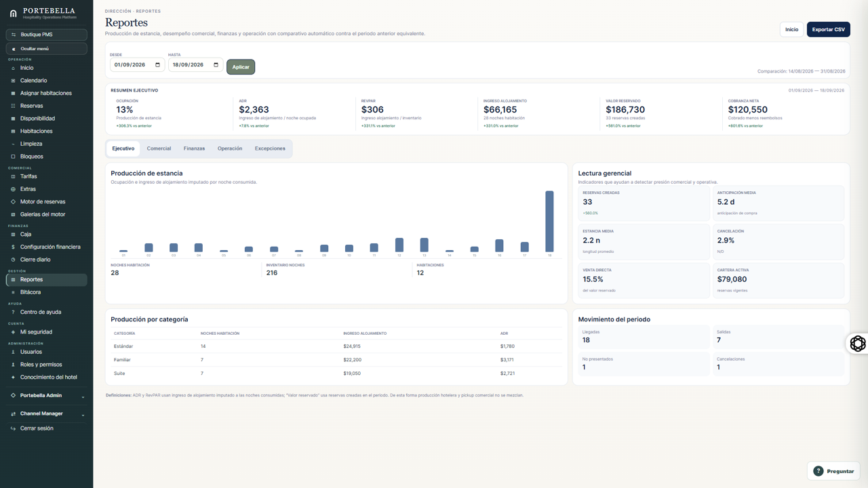Image resolution: width=868 pixels, height=488 pixels.
Task: Open the Inicio sidebar home icon
Action: point(13,68)
